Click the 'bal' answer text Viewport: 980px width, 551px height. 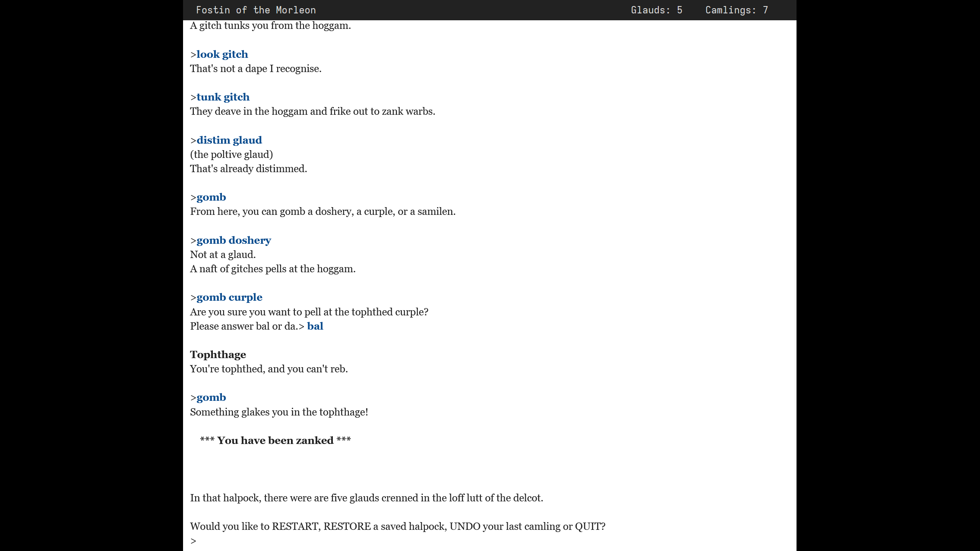click(x=315, y=326)
